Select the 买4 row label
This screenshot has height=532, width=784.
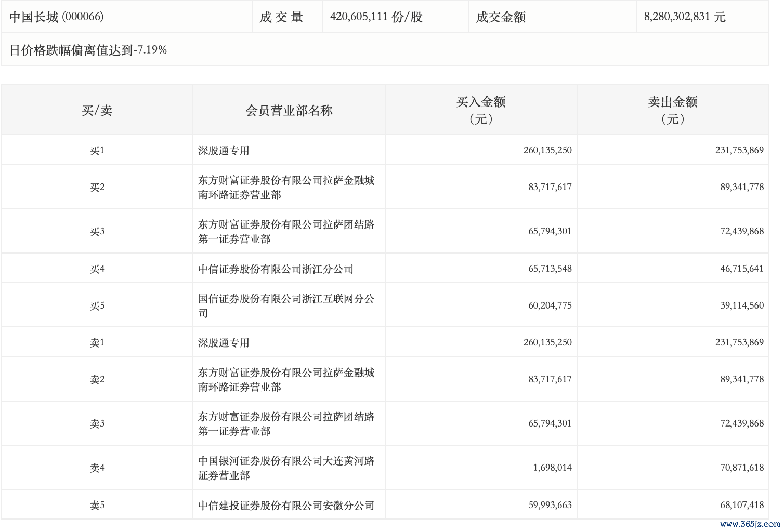[x=97, y=269]
